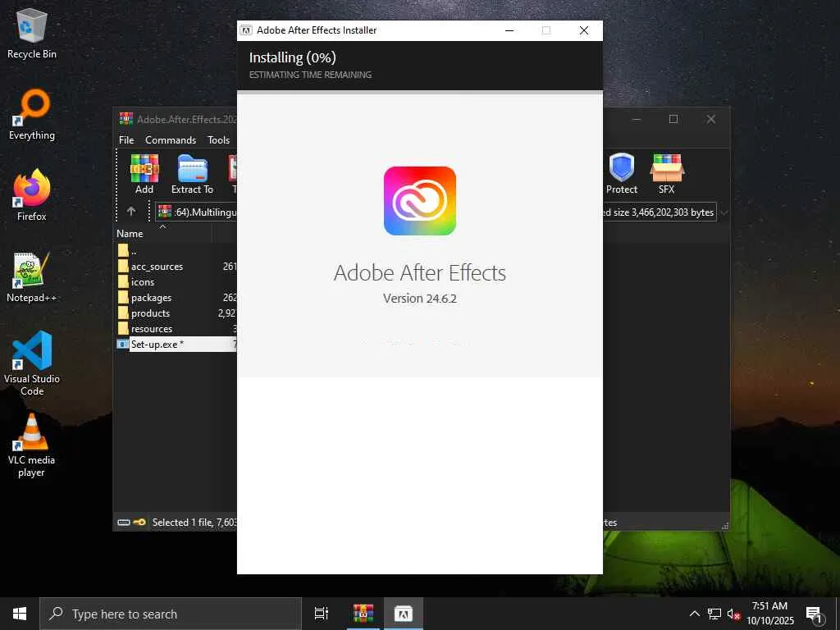The image size is (840, 630).
Task: Click 'Selected 1 file' status bar text
Action: (x=194, y=523)
